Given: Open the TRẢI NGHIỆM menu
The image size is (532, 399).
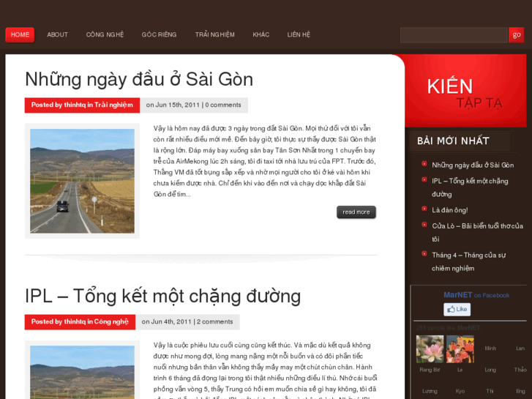Looking at the screenshot, I should [x=214, y=34].
